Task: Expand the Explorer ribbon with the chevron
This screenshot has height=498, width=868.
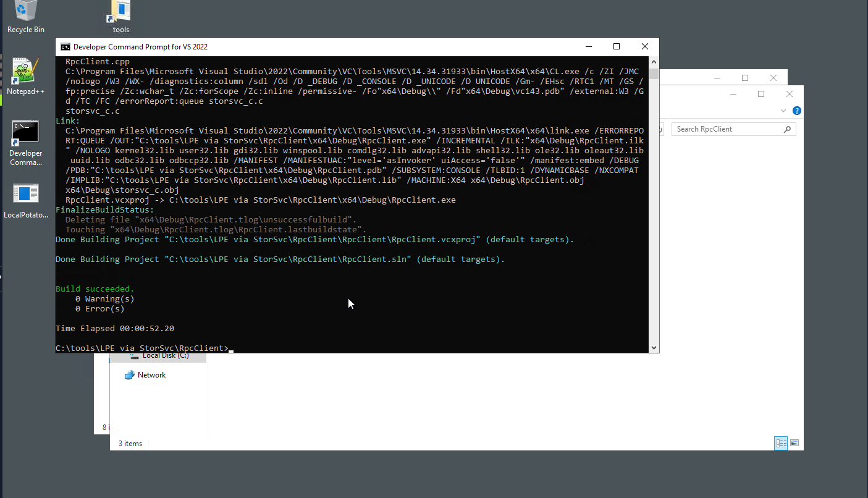Action: click(783, 111)
